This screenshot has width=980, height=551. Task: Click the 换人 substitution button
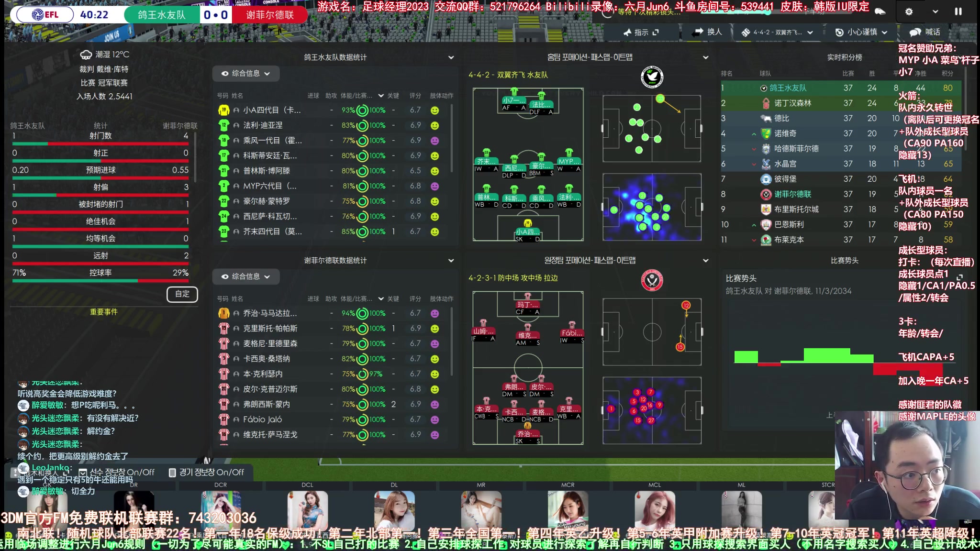coord(707,32)
